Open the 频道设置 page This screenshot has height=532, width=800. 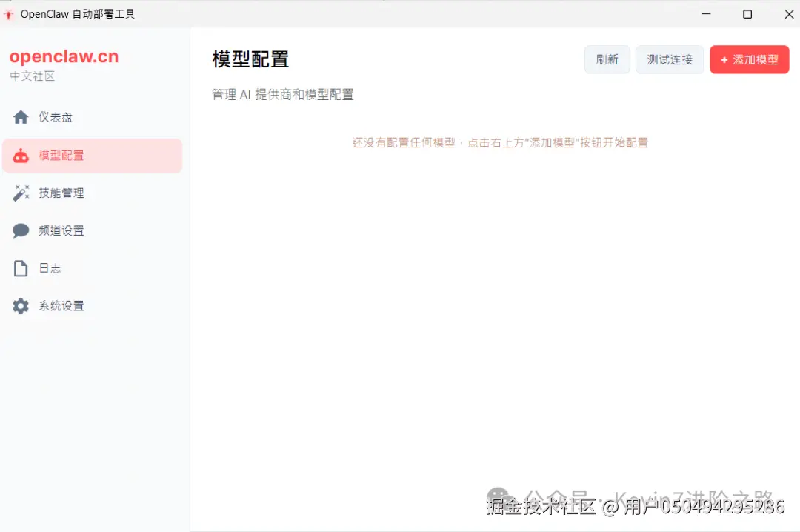pos(62,230)
